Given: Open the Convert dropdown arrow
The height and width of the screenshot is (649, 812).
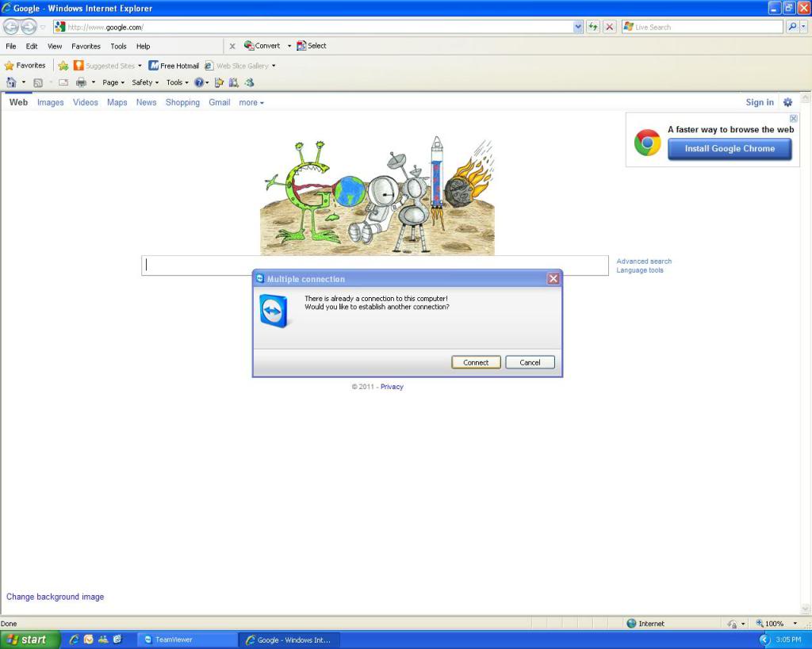Looking at the screenshot, I should (289, 46).
